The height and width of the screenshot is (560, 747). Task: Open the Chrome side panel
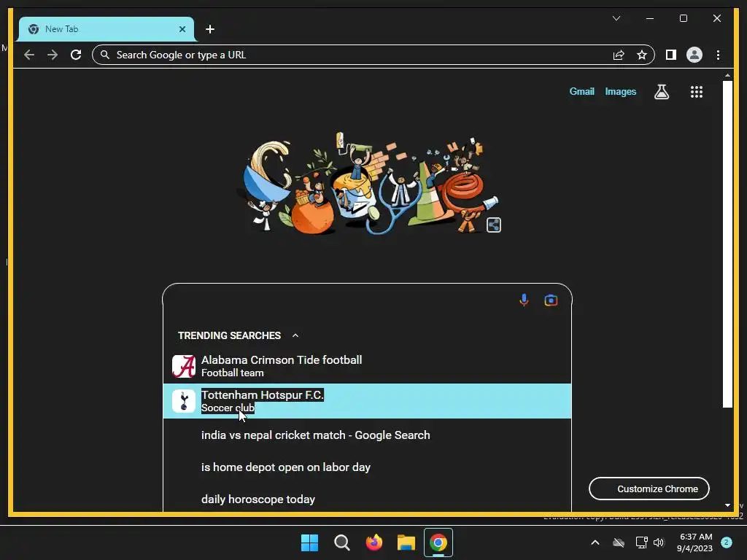pos(671,55)
